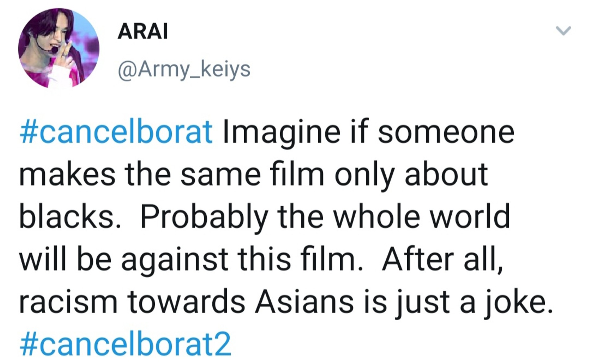Open the @Army_keiys handle link
Screen dimensions: 589x364
(x=184, y=69)
